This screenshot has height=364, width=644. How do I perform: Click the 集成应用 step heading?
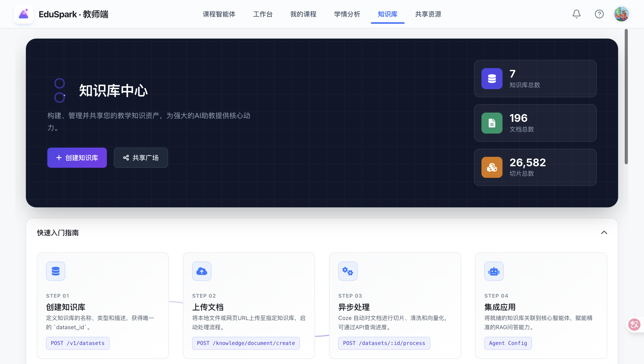[x=500, y=307]
